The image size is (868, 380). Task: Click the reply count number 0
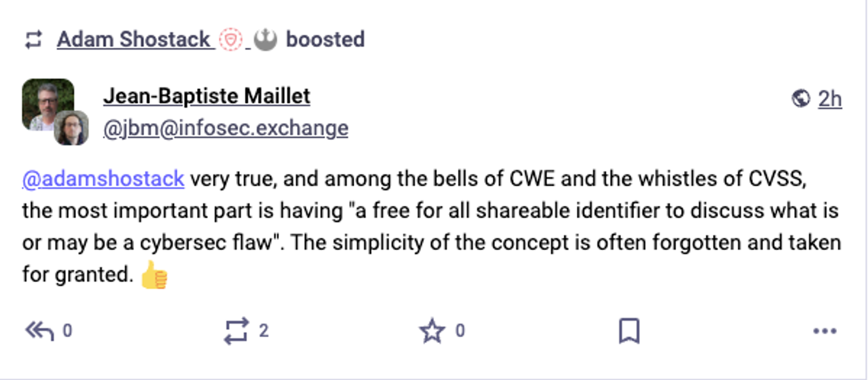[67, 331]
